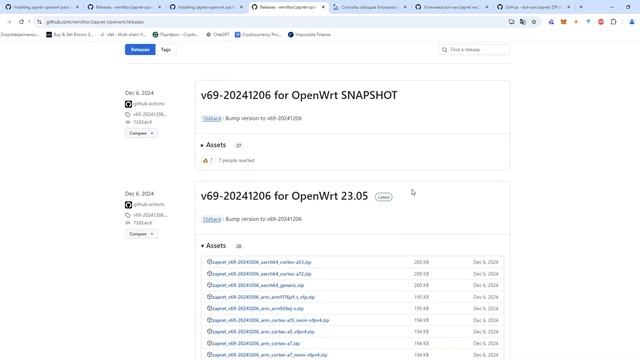This screenshot has height=360, width=640.
Task: Click the 'Latest' badge on 23.05 release
Action: 383,197
